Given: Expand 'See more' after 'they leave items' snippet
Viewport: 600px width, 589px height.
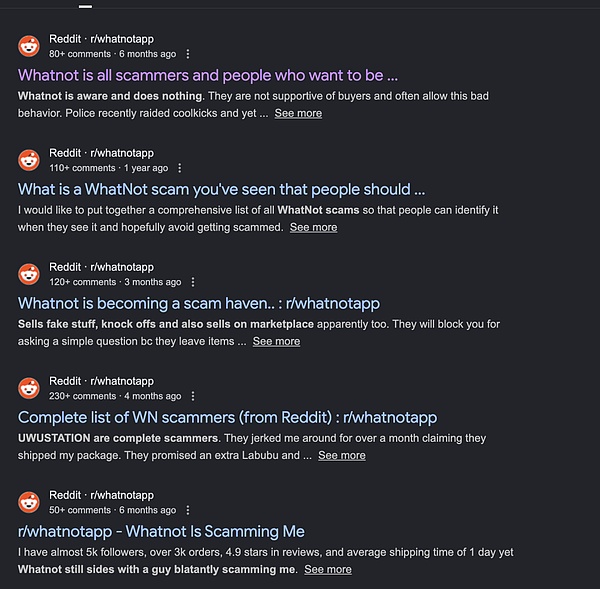Looking at the screenshot, I should (276, 342).
